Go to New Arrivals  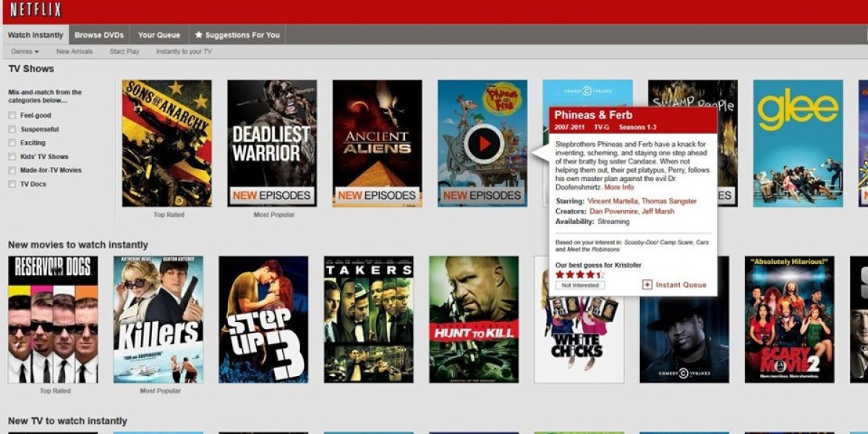coord(76,51)
